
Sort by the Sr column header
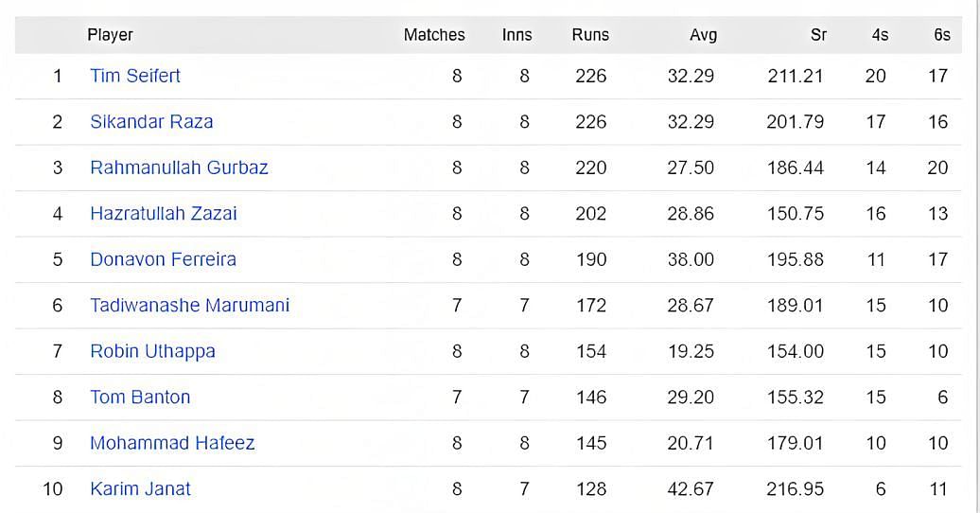click(x=818, y=35)
